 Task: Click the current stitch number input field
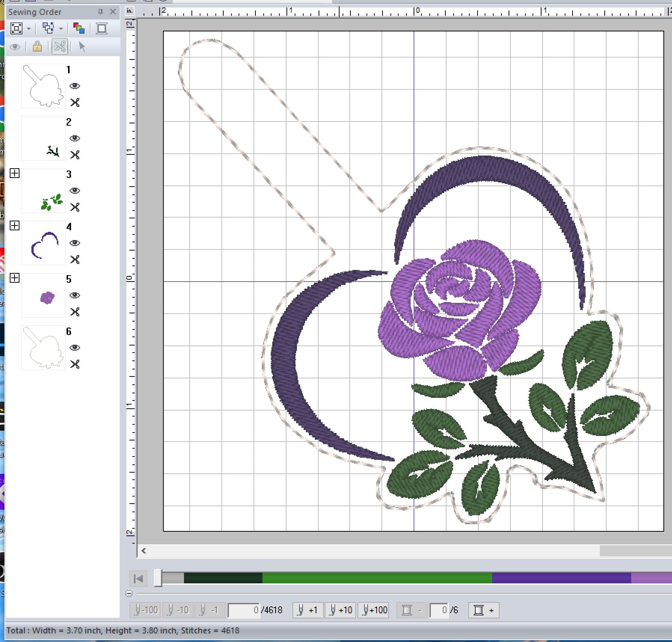click(244, 610)
